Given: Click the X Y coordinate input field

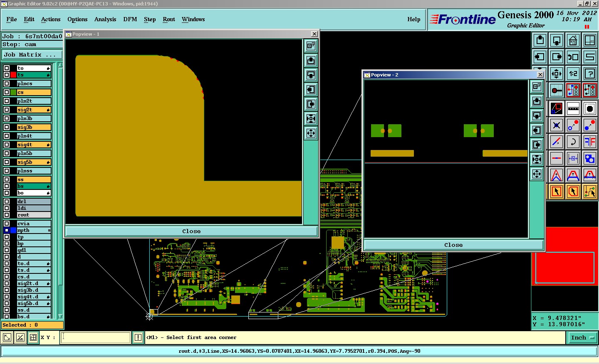Looking at the screenshot, I should tap(96, 337).
